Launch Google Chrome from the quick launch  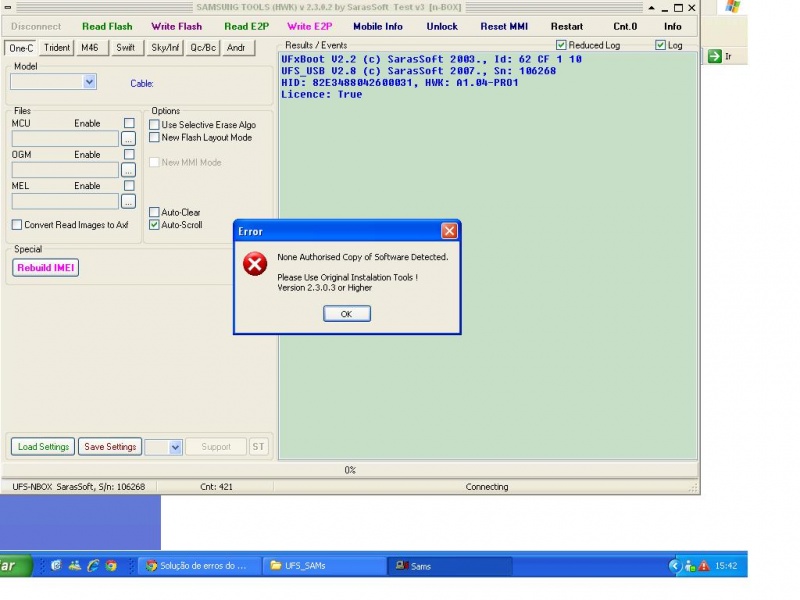click(111, 565)
